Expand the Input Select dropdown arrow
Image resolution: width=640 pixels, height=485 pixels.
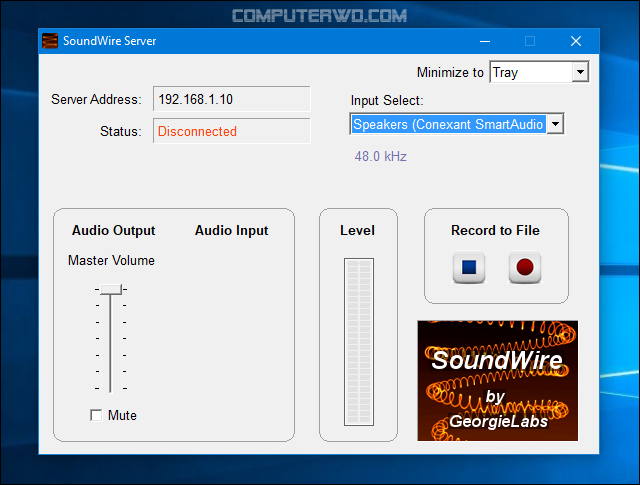tap(556, 124)
